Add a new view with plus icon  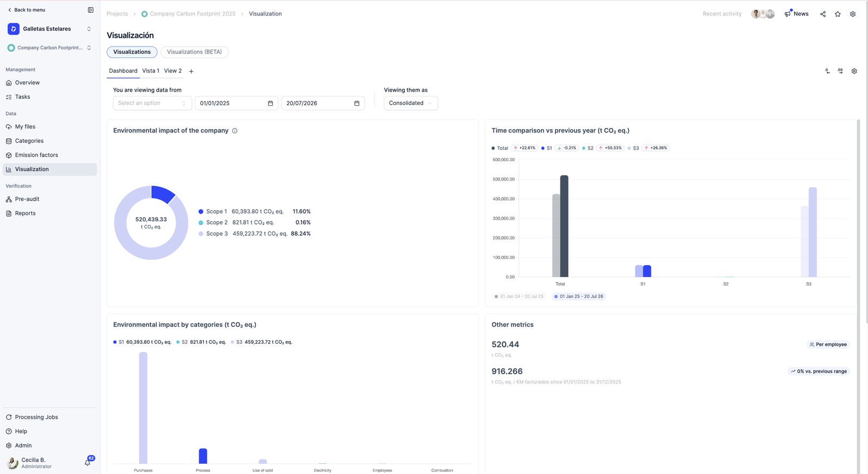[191, 71]
